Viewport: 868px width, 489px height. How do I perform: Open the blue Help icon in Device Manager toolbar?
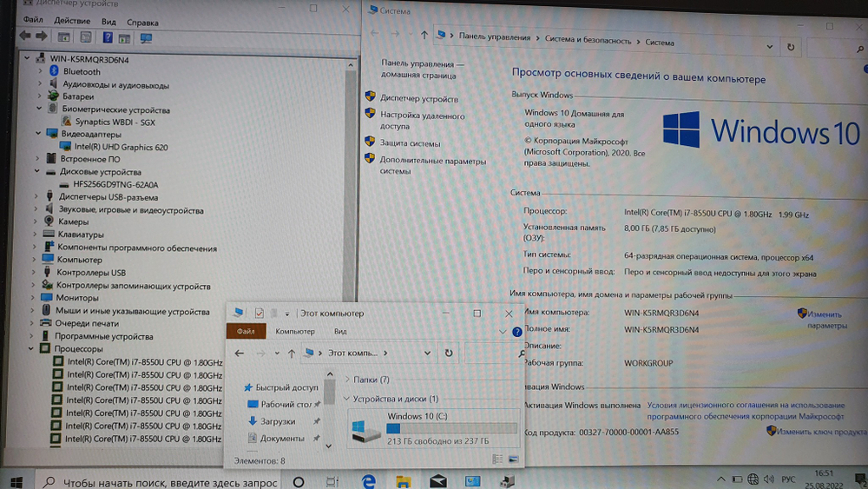click(x=108, y=37)
